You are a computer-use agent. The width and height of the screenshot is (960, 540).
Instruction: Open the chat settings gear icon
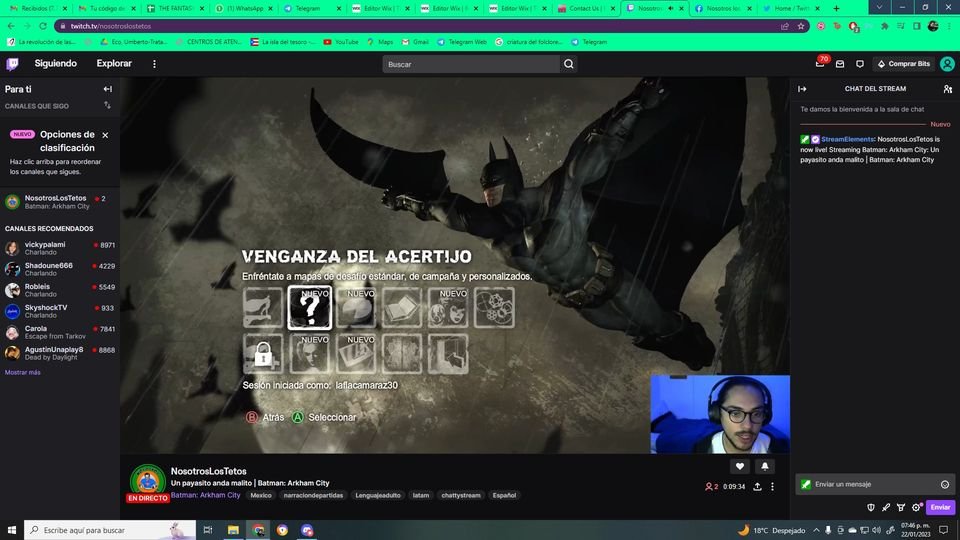coord(916,507)
